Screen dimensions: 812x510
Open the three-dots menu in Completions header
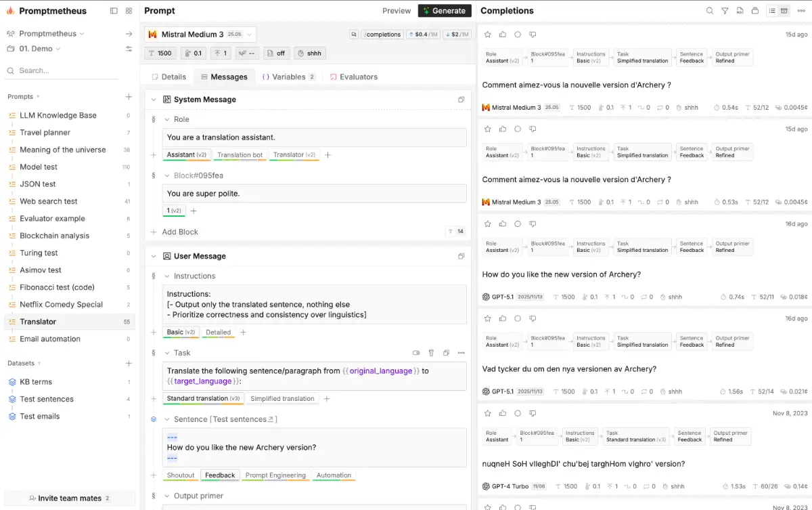[801, 11]
